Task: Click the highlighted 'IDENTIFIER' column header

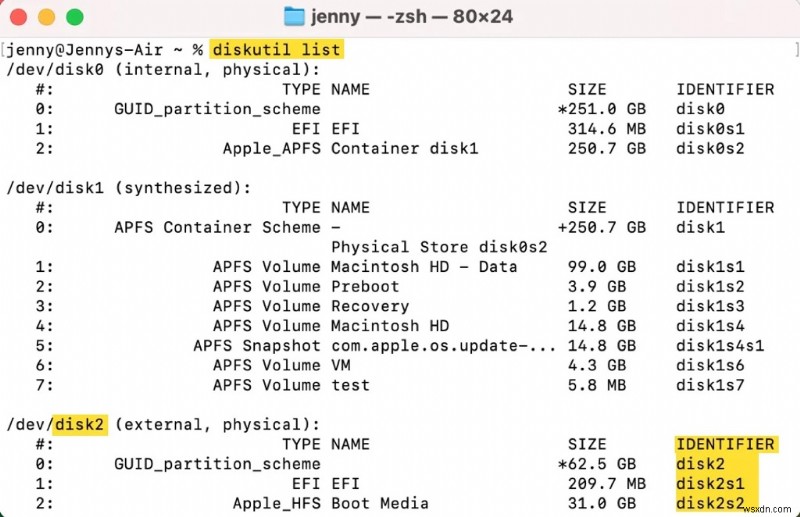Action: point(726,444)
